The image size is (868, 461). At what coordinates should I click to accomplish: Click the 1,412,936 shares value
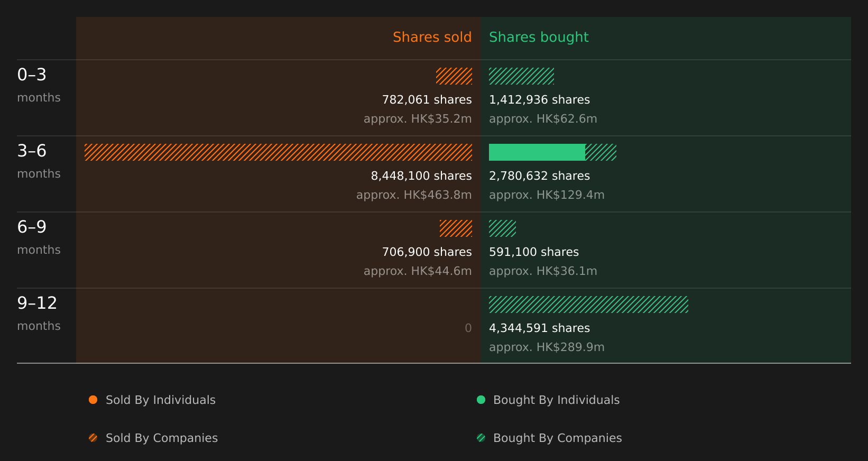coord(539,99)
